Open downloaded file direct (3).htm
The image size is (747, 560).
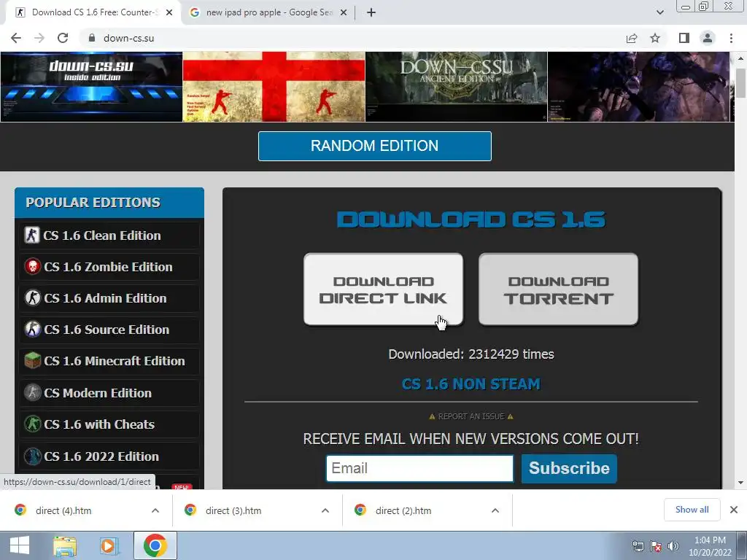[233, 510]
